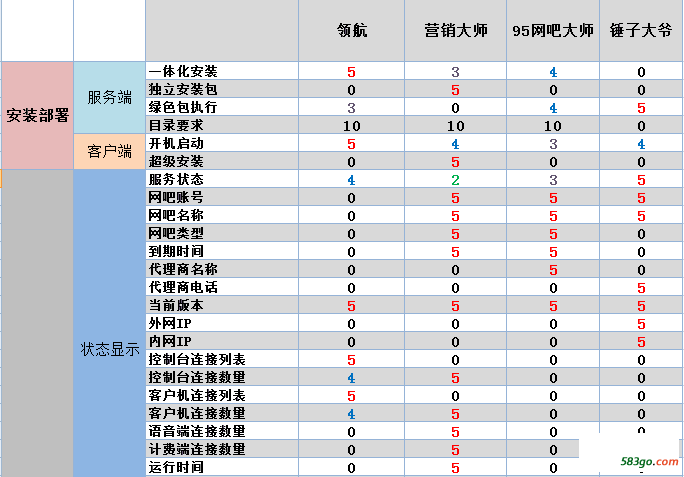
Task: Select 营销大师 value 5 in 客户机连接数量 row
Action: click(x=455, y=414)
